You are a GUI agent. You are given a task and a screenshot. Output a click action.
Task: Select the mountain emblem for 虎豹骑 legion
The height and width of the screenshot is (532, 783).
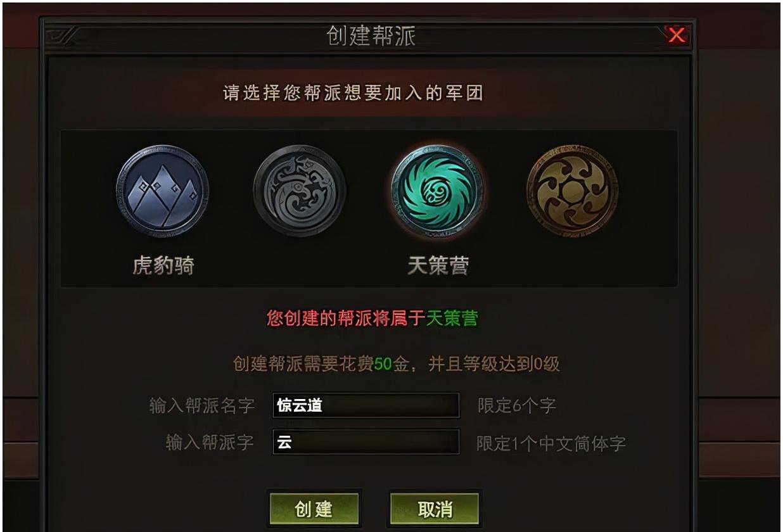tap(162, 191)
